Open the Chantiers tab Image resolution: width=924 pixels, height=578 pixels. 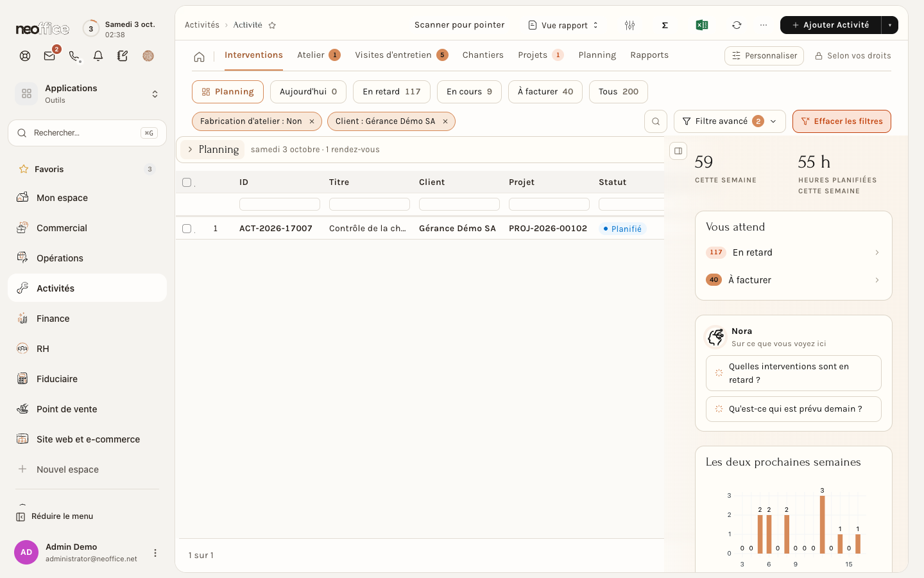483,55
